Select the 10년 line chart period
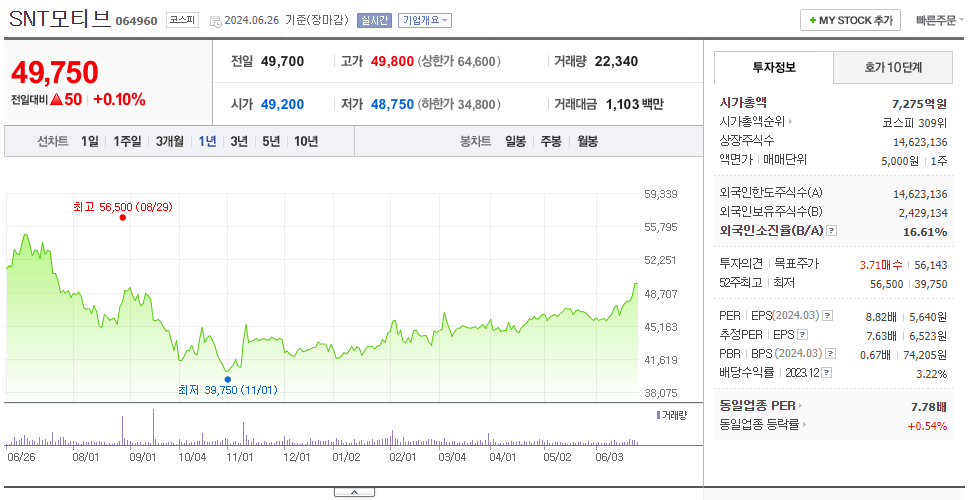The height and width of the screenshot is (500, 968). (306, 141)
